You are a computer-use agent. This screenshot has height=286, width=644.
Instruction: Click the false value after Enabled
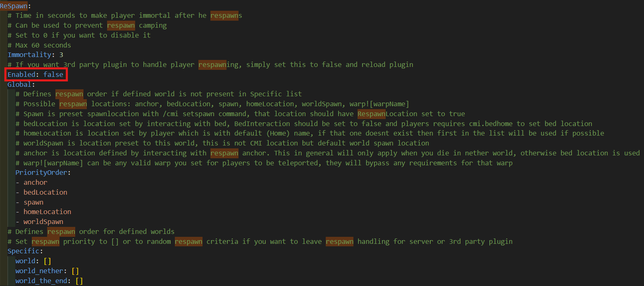[x=53, y=75]
